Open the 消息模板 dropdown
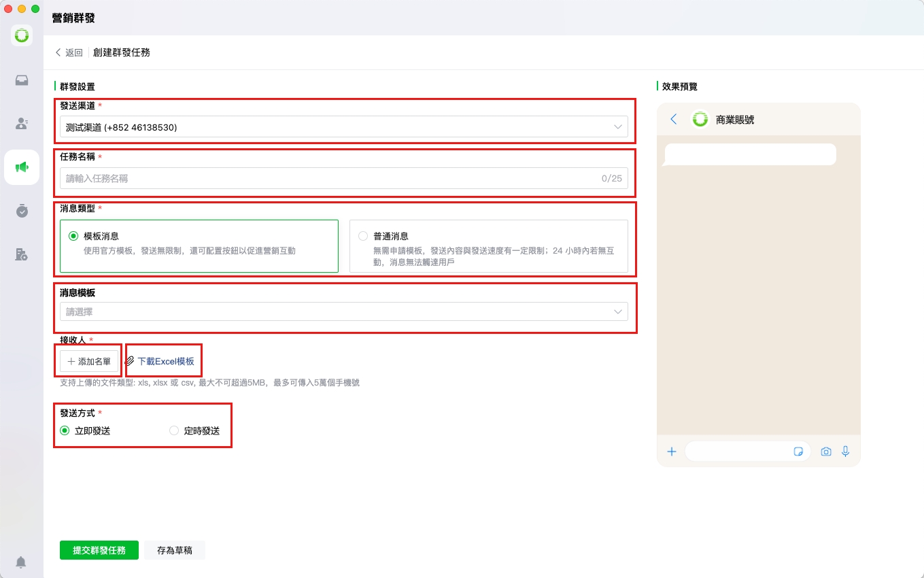Screen dimensions: 924x578 coord(343,311)
